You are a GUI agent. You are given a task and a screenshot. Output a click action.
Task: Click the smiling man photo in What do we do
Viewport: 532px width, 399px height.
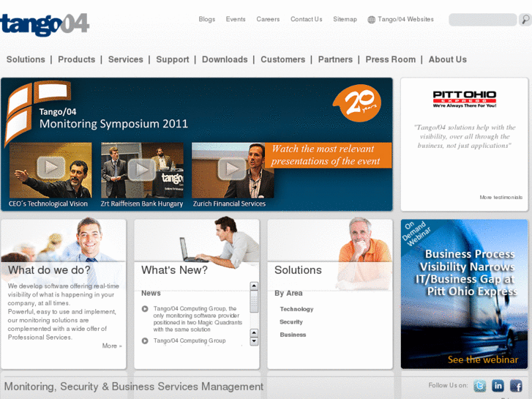tap(89, 239)
